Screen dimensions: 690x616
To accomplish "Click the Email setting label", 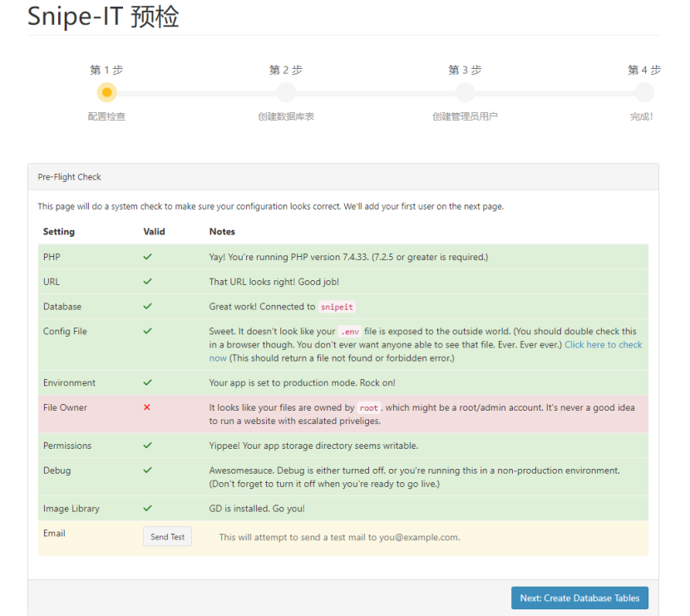I will pyautogui.click(x=54, y=533).
